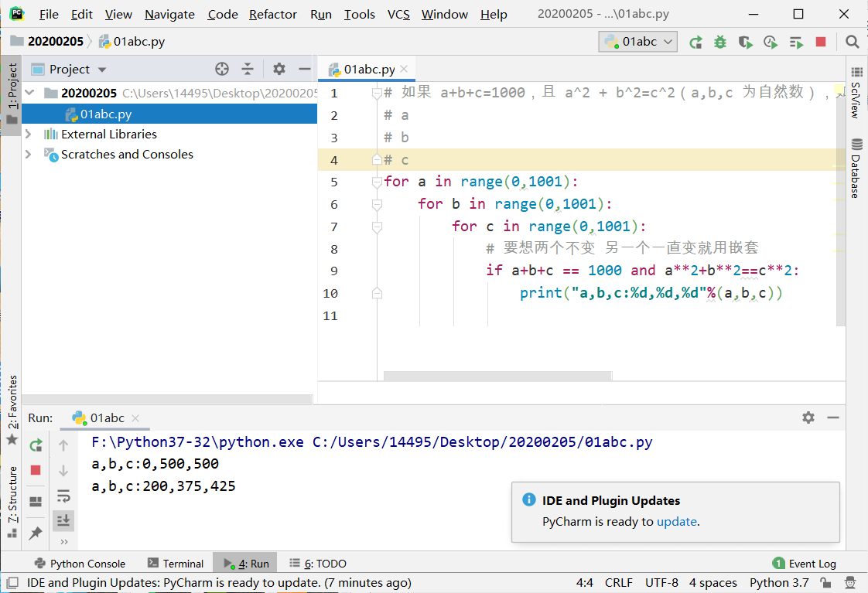Screen dimensions: 868x593
Task: Start debugging with the bug icon
Action: [720, 42]
